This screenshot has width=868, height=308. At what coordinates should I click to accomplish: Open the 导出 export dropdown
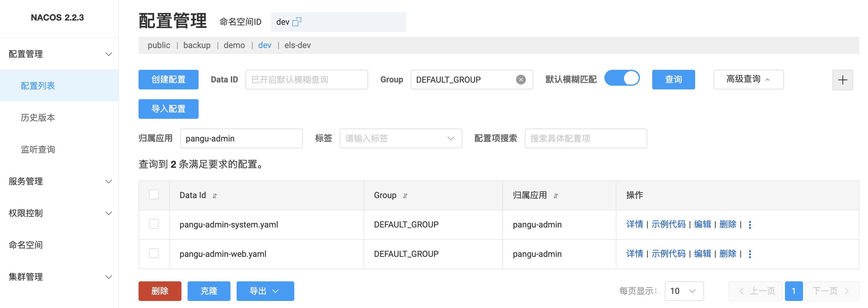[x=265, y=291]
